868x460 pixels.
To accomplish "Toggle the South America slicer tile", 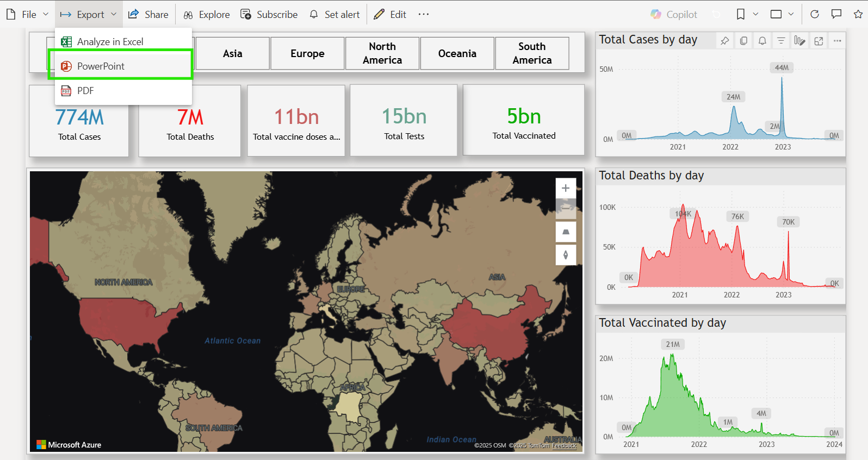I will [x=532, y=53].
